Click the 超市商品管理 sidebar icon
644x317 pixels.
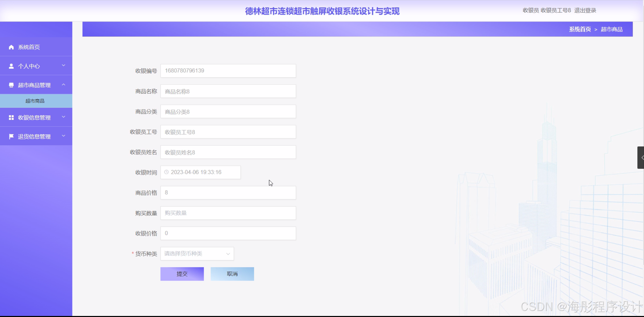pyautogui.click(x=11, y=85)
